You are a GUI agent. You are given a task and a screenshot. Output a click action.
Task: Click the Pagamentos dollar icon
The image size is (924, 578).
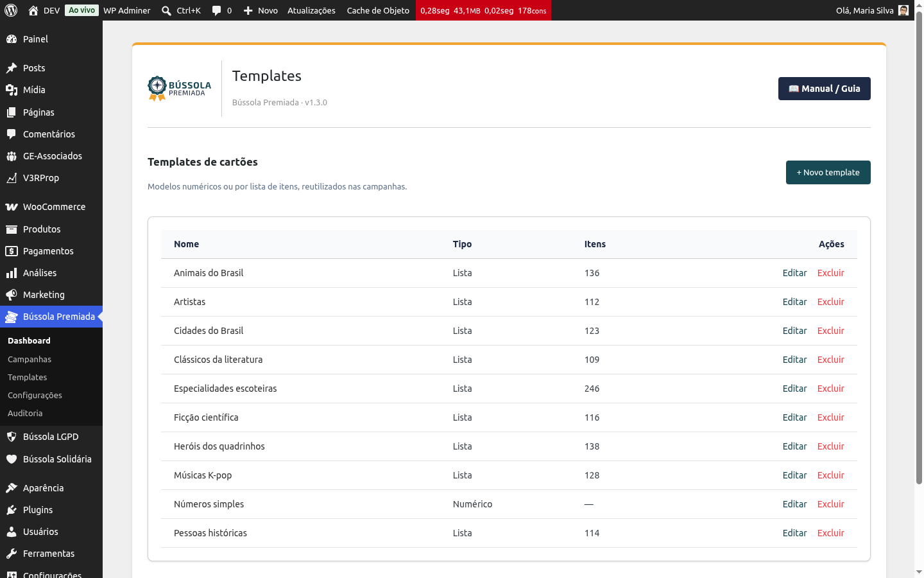[12, 251]
